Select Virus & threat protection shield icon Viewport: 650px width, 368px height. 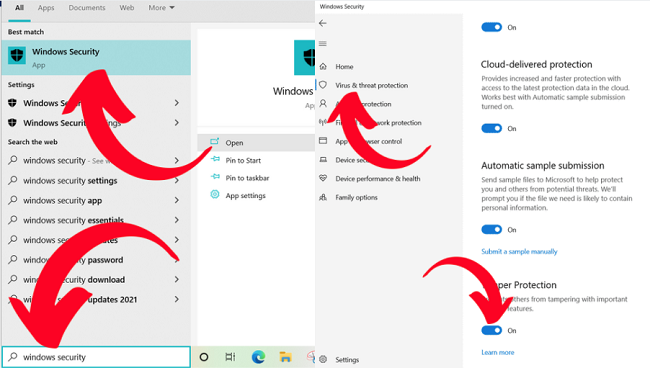point(323,85)
